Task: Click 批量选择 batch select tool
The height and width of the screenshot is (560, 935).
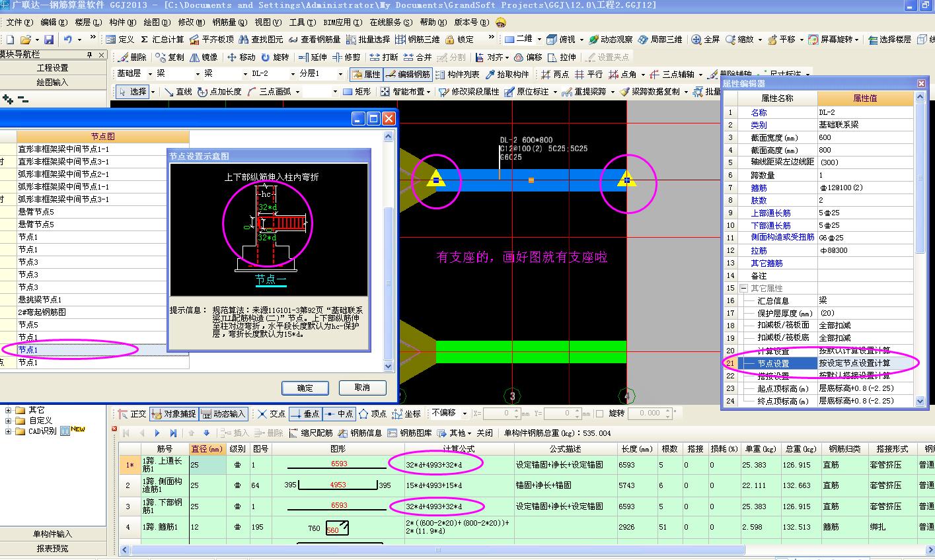Action: (x=367, y=40)
